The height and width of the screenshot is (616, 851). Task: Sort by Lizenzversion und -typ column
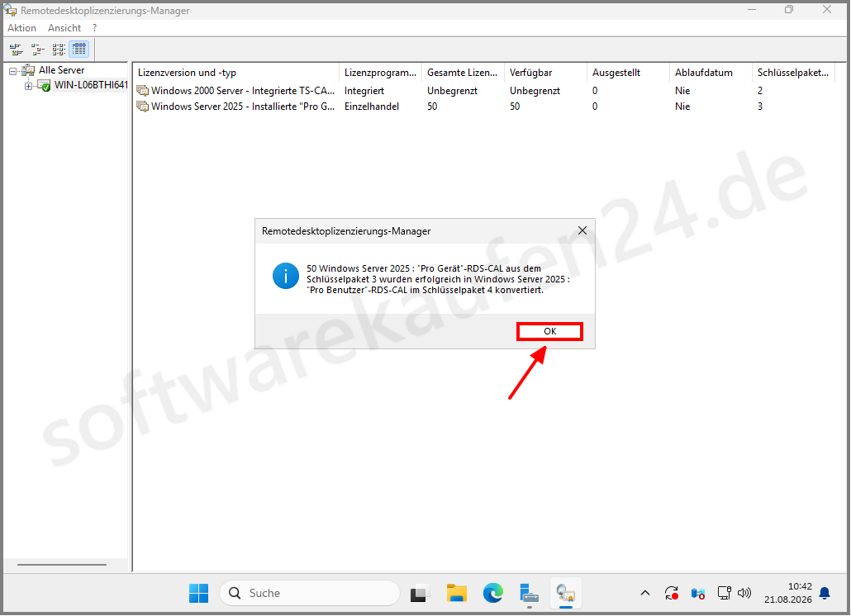[236, 73]
